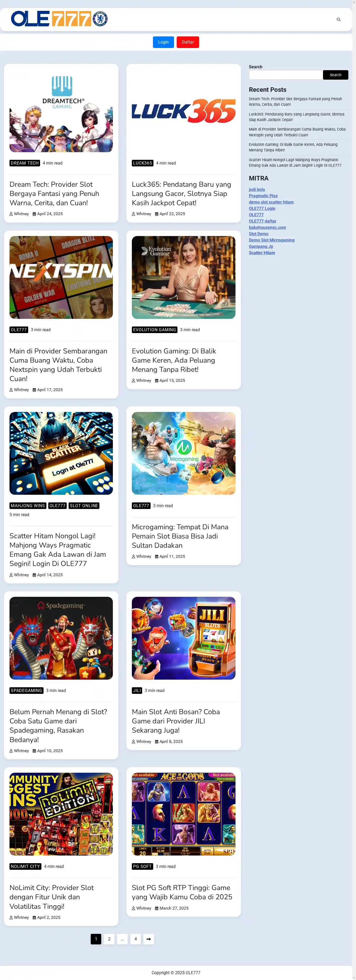The height and width of the screenshot is (980, 356).
Task: Open the Pragmatic Play partner link
Action: pos(263,196)
